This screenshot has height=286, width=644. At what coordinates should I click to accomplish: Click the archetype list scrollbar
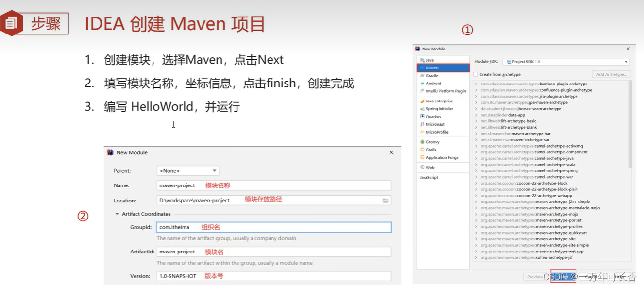pos(630,124)
